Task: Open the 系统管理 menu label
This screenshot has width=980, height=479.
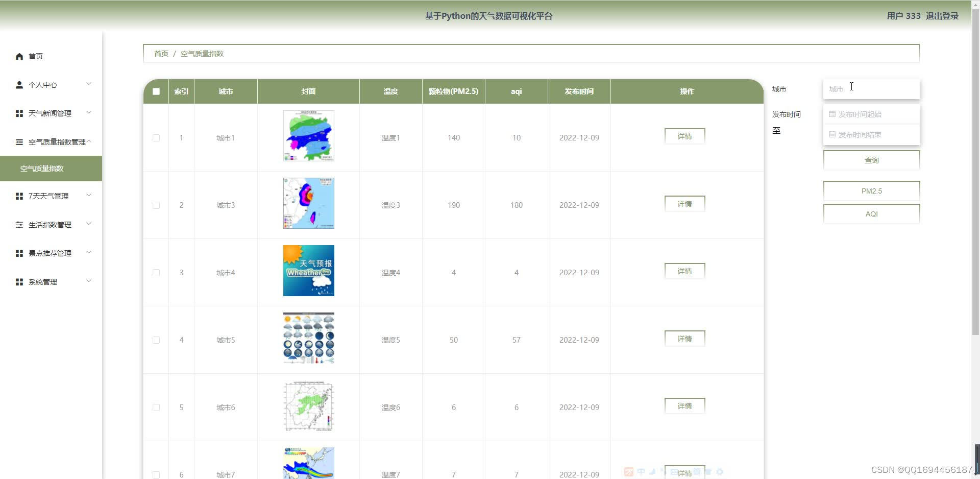Action: pos(43,282)
